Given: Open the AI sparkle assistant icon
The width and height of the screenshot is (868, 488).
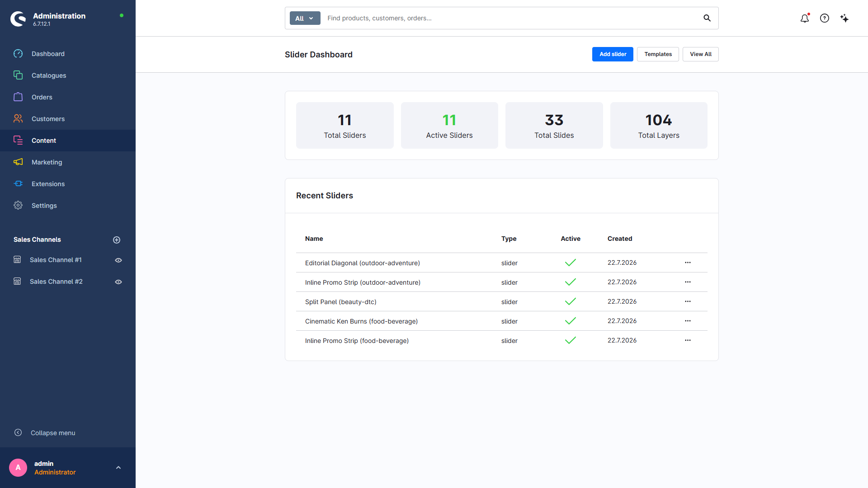Looking at the screenshot, I should point(844,18).
